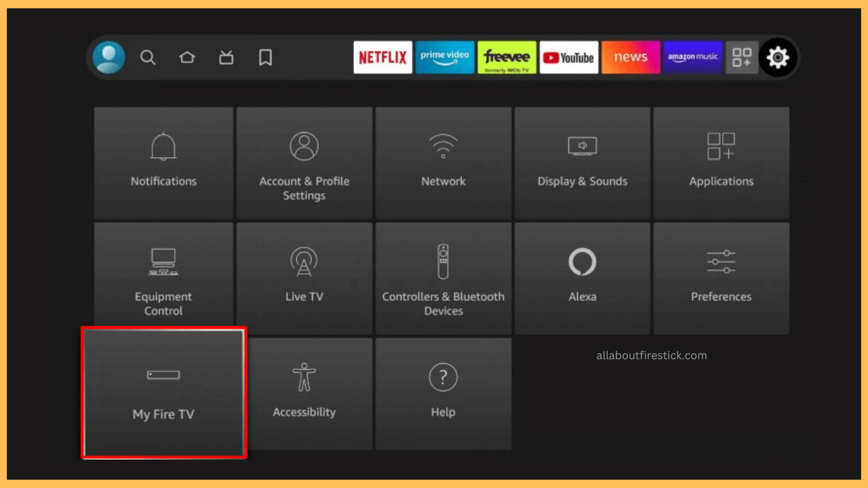868x488 pixels.
Task: Click the Apps grid icon
Action: click(742, 58)
